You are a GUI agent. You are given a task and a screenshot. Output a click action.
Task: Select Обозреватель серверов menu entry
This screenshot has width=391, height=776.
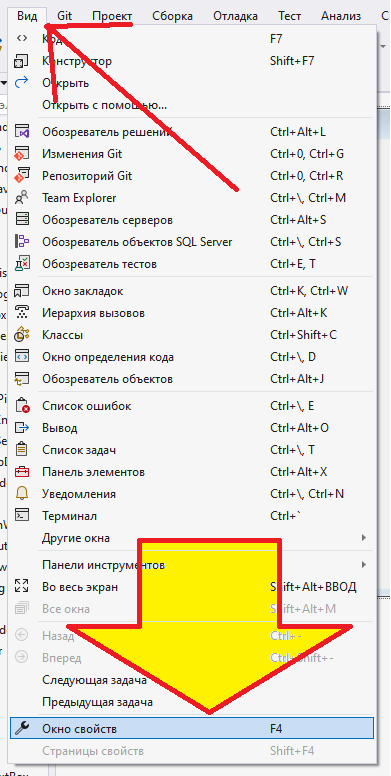coord(192,220)
